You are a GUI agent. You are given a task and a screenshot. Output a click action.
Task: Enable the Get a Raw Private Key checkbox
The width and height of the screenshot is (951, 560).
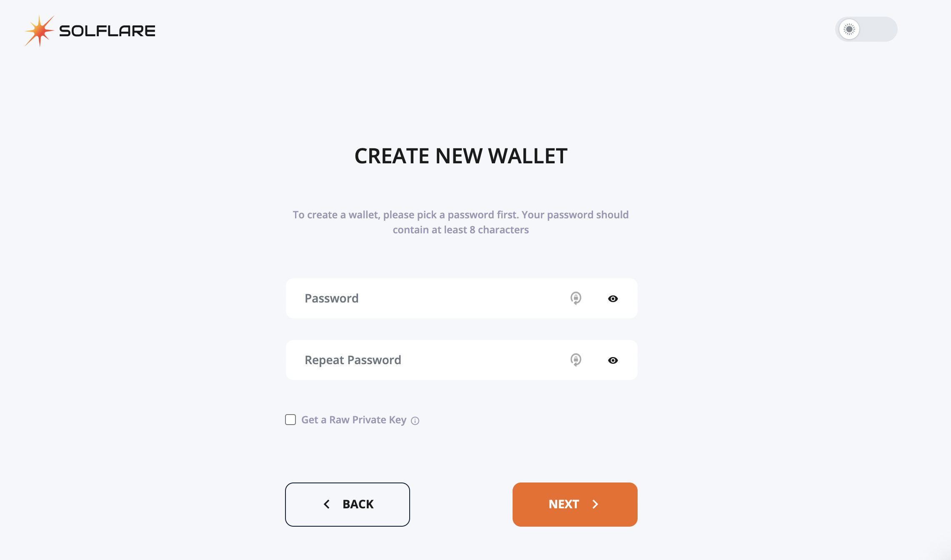pos(290,420)
